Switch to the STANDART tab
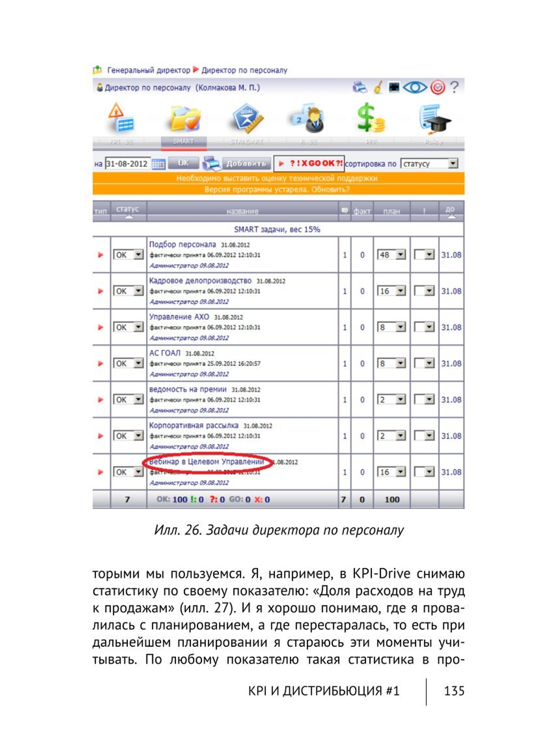This screenshot has height=756, width=535. 246,142
